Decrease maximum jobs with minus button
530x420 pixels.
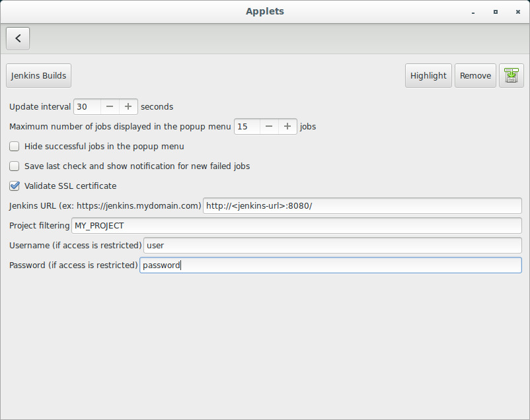coord(269,127)
